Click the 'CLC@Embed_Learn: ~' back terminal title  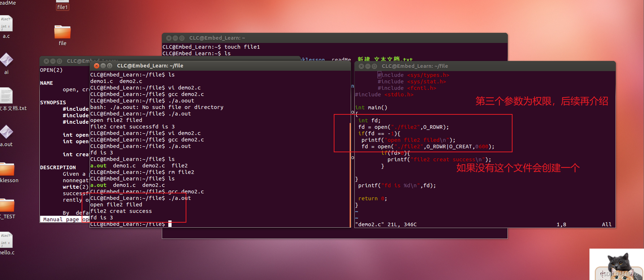(x=217, y=38)
